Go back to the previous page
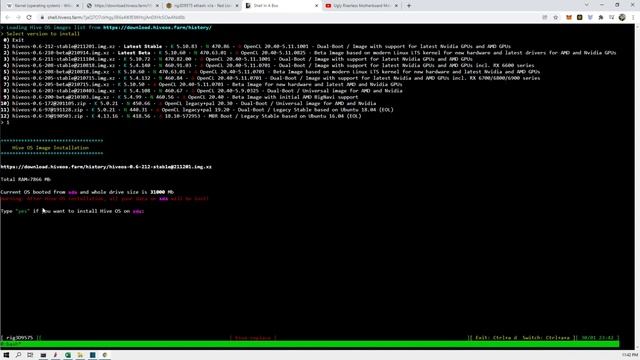640x360 pixels. [x=7, y=18]
